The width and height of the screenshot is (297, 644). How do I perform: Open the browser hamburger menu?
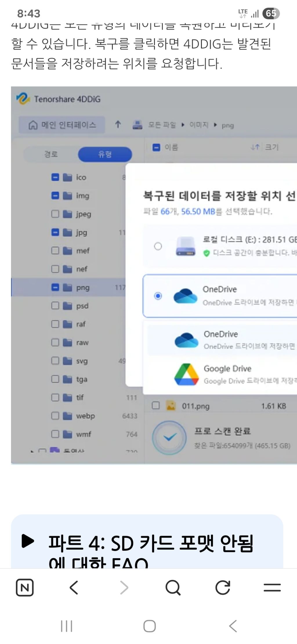[272, 588]
